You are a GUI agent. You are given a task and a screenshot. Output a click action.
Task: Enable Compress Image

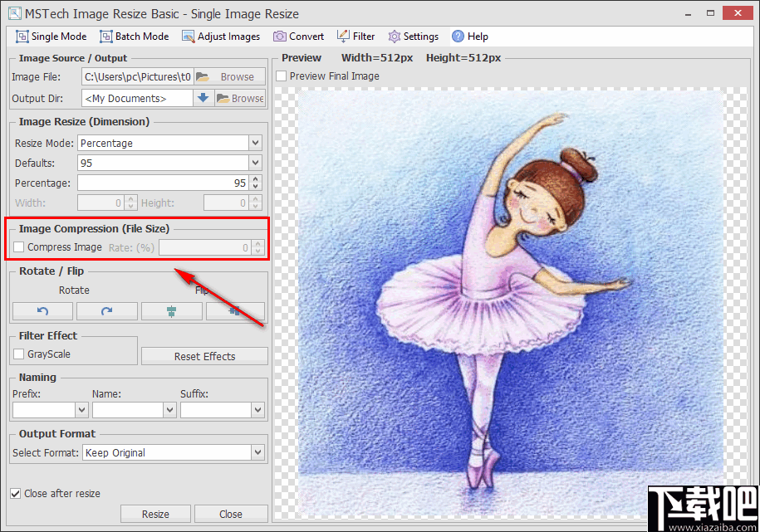pos(17,246)
